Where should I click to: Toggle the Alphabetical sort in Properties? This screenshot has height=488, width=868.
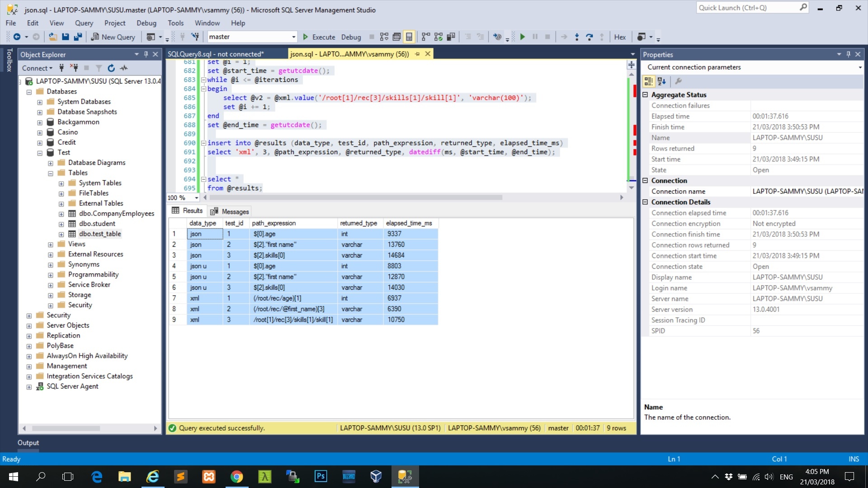[662, 81]
